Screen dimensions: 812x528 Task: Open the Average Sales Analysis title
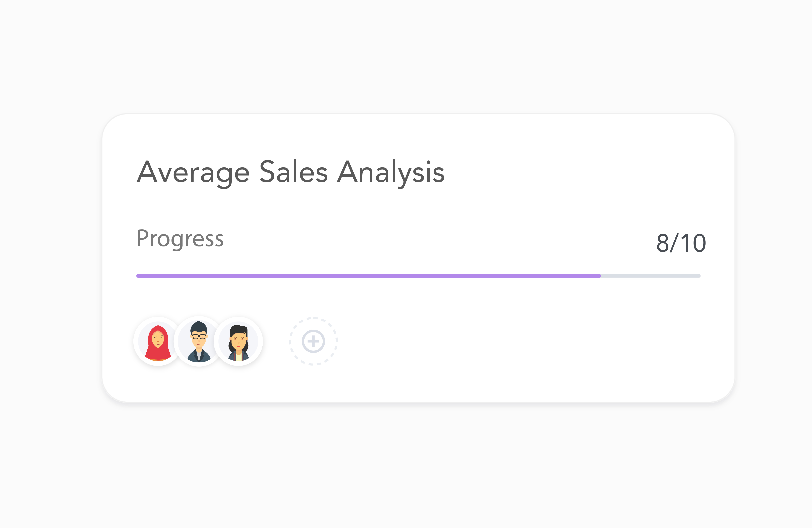coord(290,172)
